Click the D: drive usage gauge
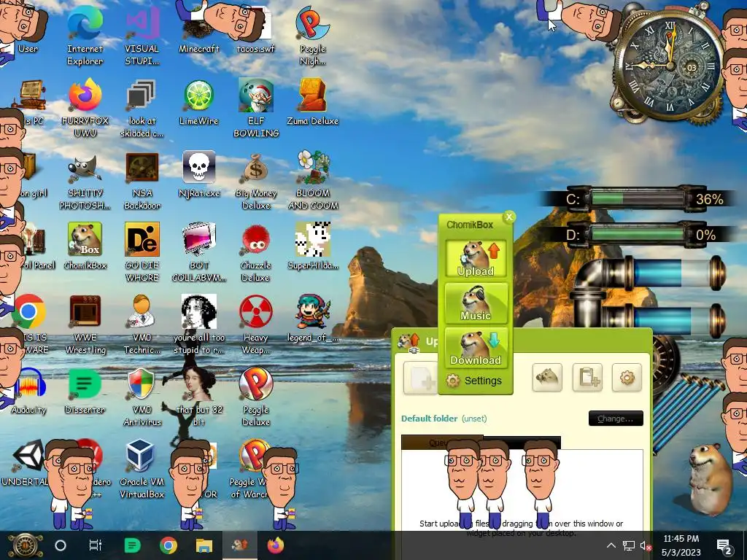This screenshot has height=560, width=747. point(638,235)
